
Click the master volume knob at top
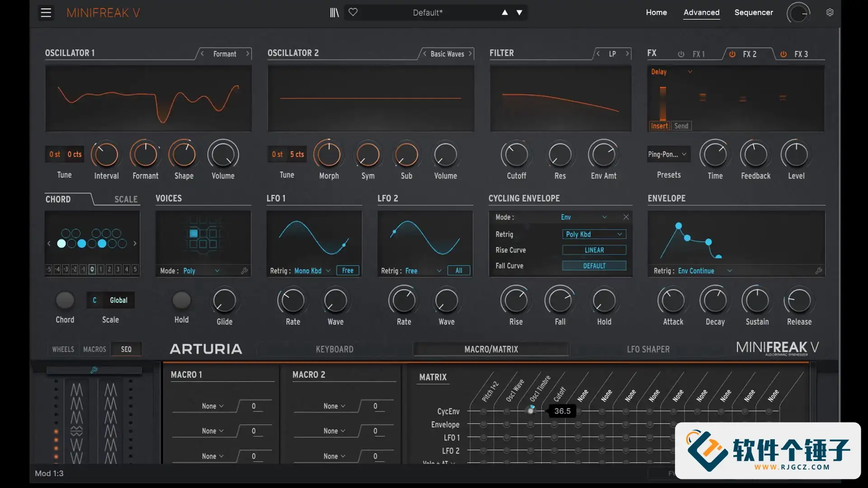click(798, 13)
